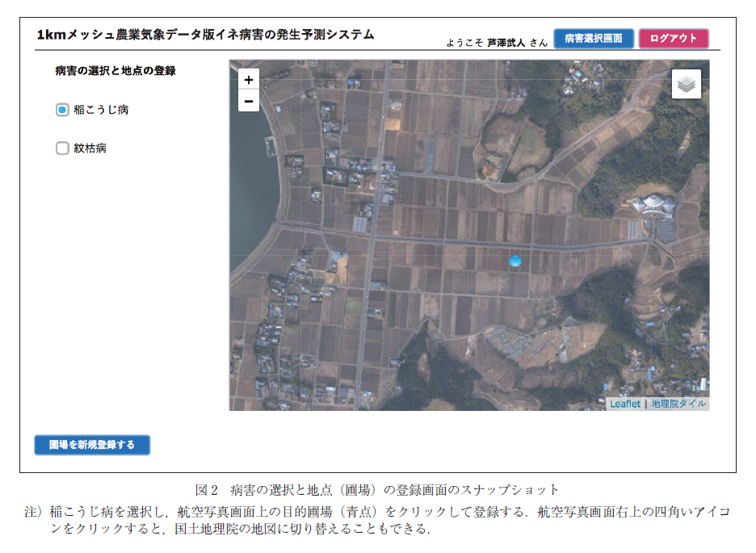This screenshot has height=553, width=756.
Task: Open the Leaflet attribution link
Action: pyautogui.click(x=625, y=404)
